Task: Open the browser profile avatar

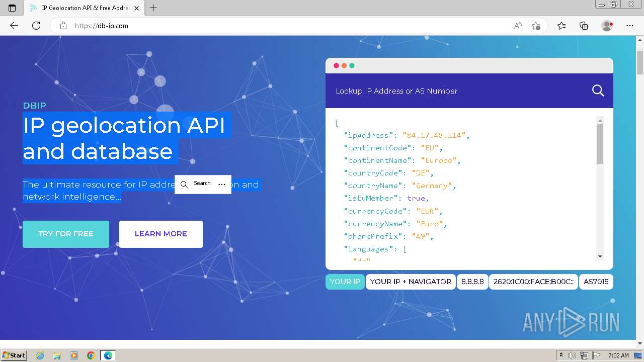Action: [x=607, y=26]
